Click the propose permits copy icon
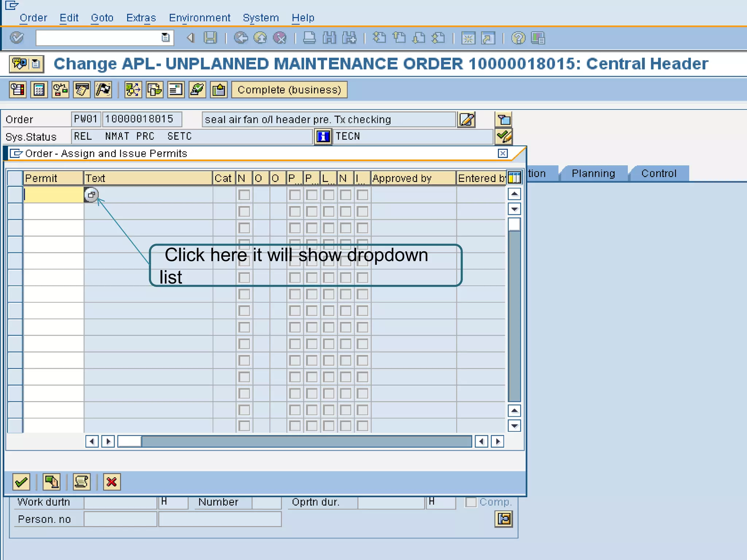The height and width of the screenshot is (560, 747). (51, 482)
